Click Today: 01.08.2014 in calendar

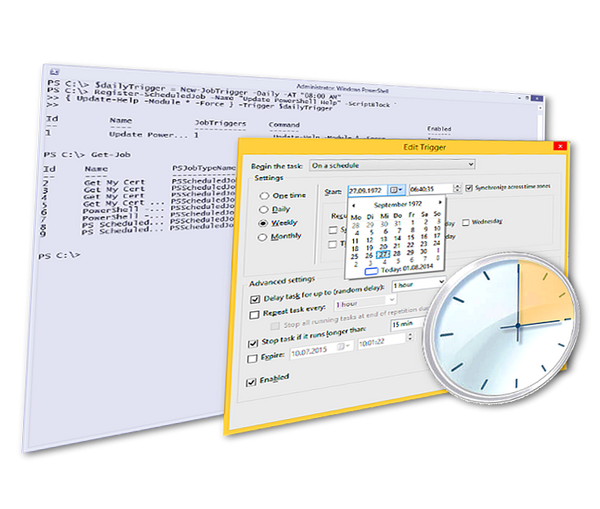(x=407, y=268)
